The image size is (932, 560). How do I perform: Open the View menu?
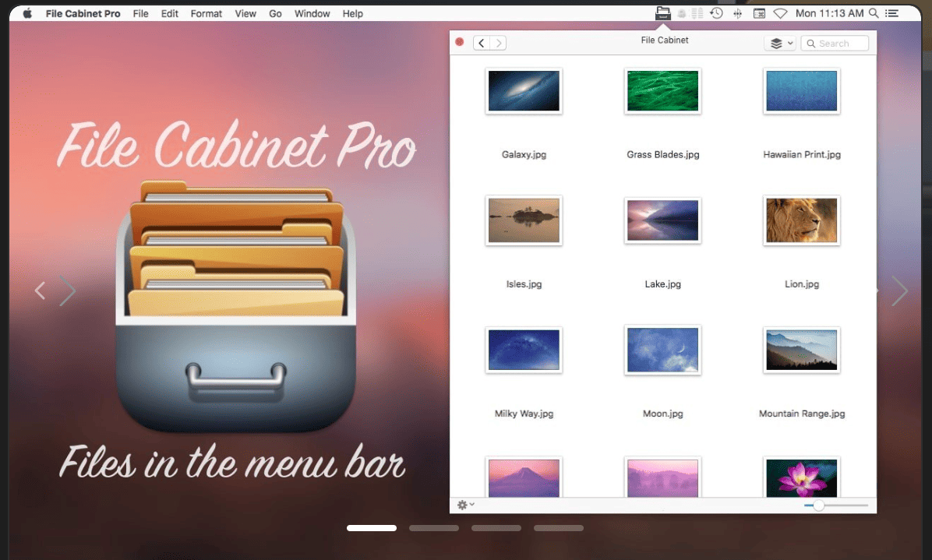coord(245,13)
